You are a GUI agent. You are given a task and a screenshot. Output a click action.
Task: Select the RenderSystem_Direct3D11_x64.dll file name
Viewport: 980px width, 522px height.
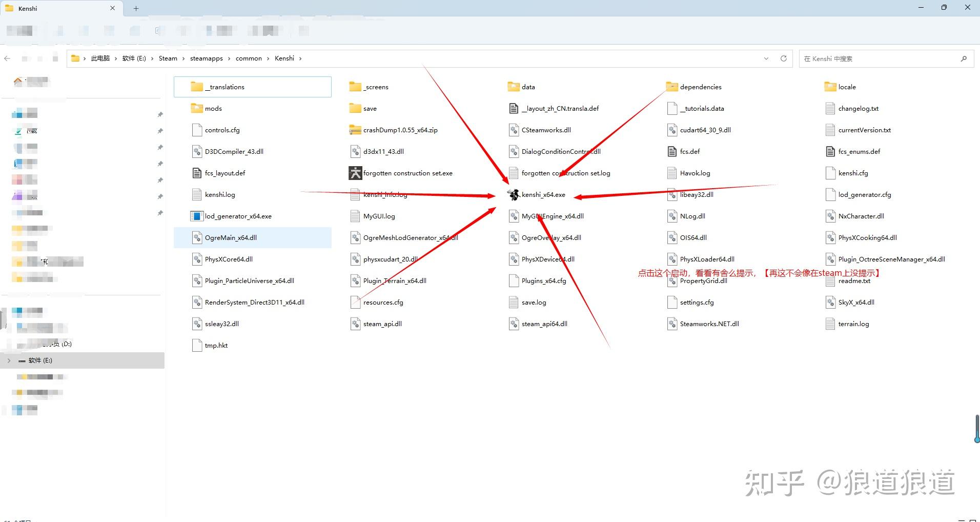click(x=255, y=303)
